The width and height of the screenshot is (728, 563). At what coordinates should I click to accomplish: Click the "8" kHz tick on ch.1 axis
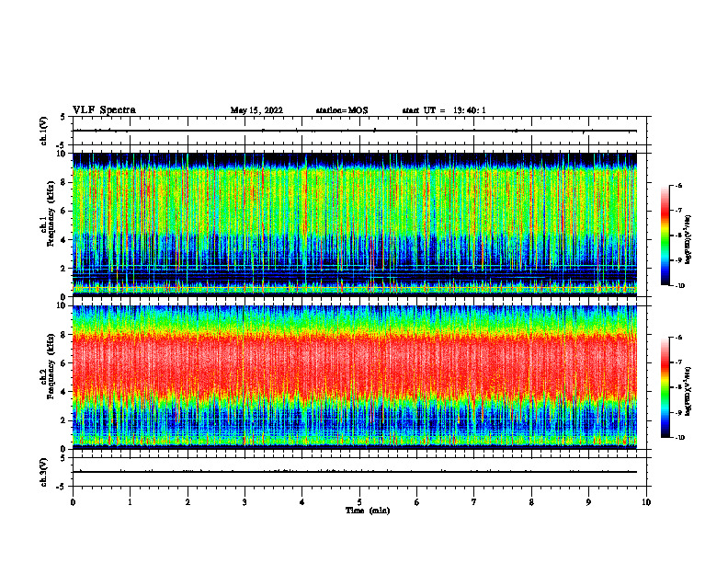[x=63, y=182]
